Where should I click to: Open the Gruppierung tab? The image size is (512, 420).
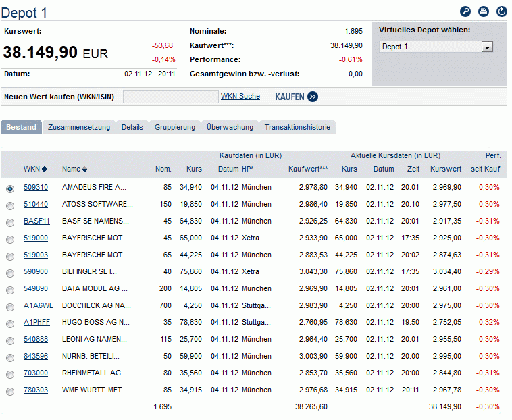[175, 127]
